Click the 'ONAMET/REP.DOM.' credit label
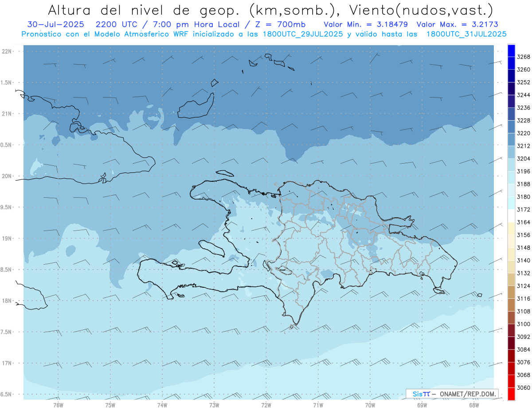532x411 pixels. tap(467, 394)
